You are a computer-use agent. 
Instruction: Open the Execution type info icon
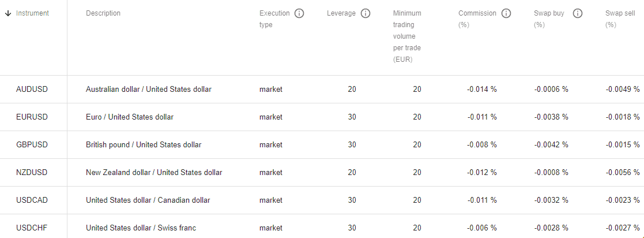coord(299,14)
